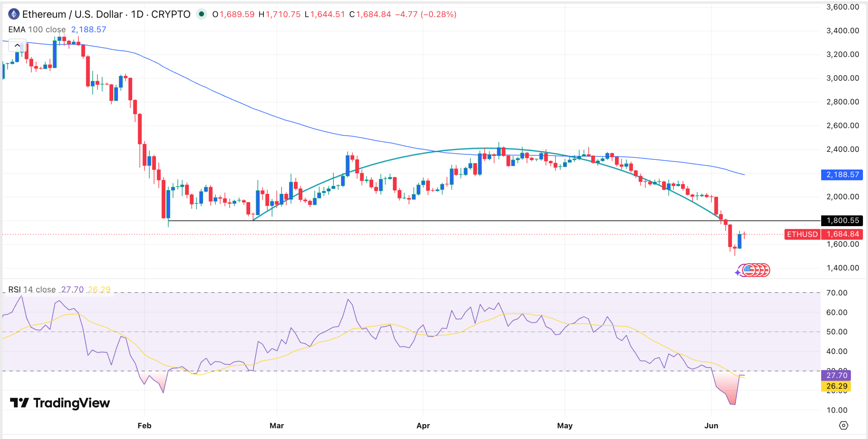
Task: Click the 70.00 RSI scale label
Action: (837, 293)
